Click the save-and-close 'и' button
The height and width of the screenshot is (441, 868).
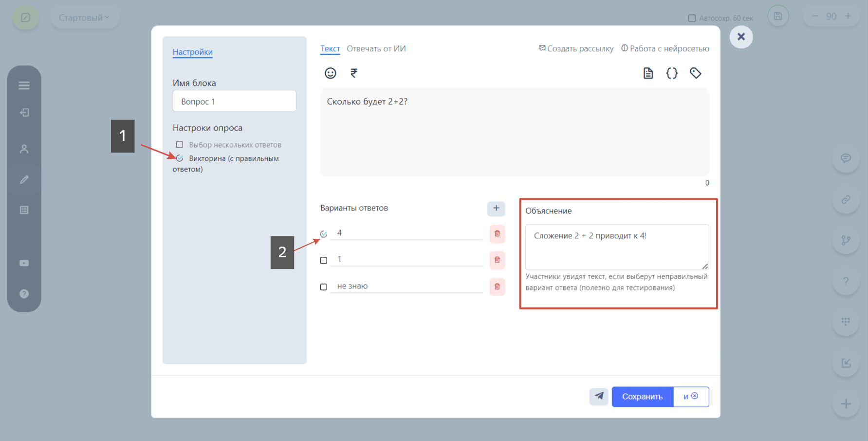691,397
